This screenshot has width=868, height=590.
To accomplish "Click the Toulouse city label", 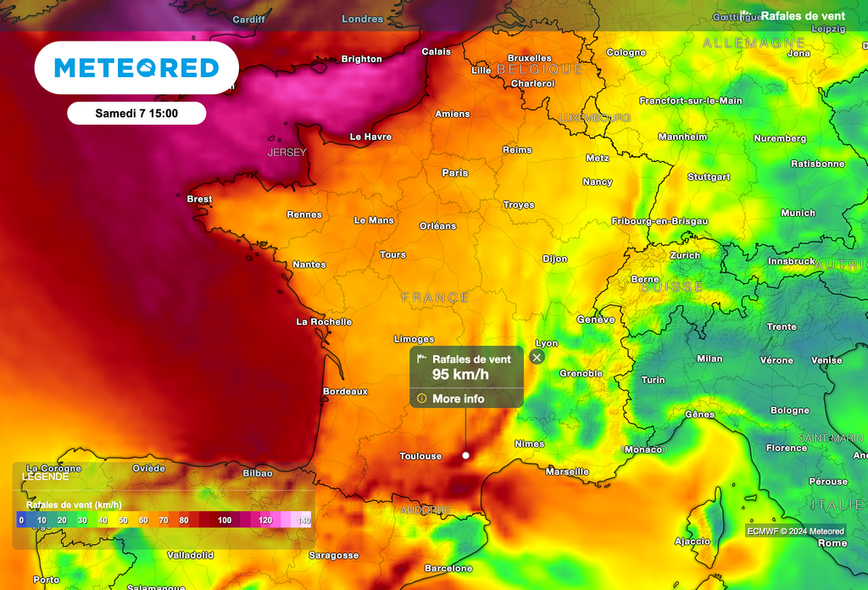I will point(420,456).
